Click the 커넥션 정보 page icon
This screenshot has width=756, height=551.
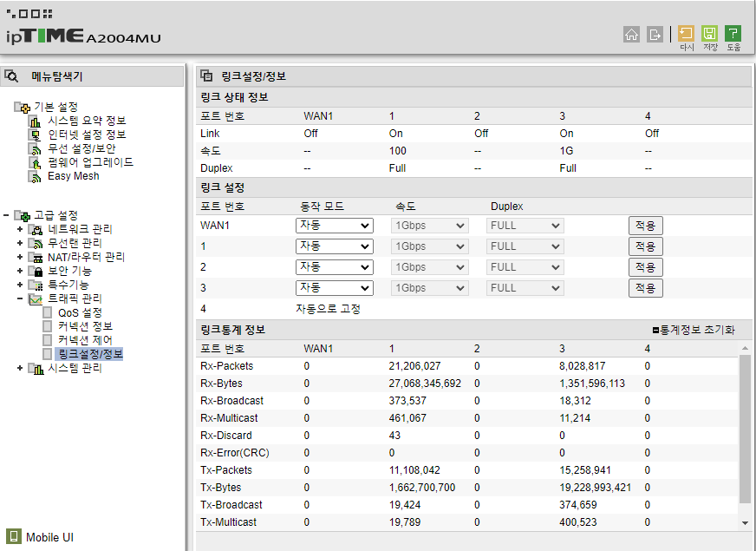47,326
